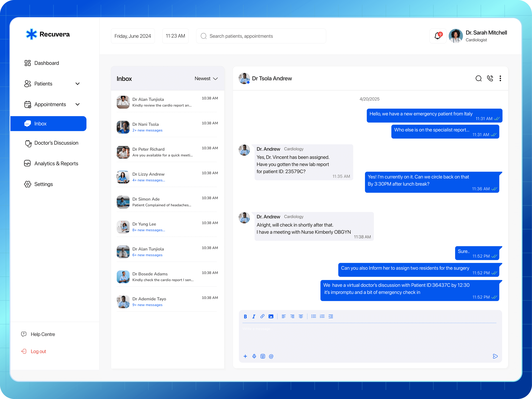Expand the Appointments sidebar menu
Image resolution: width=532 pixels, height=399 pixels.
point(77,104)
